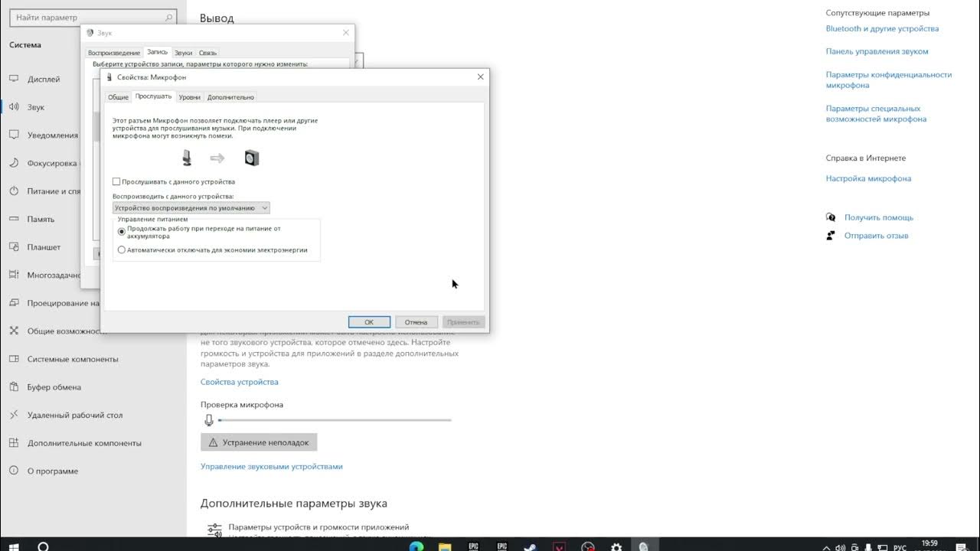Open Steam from the taskbar

531,546
